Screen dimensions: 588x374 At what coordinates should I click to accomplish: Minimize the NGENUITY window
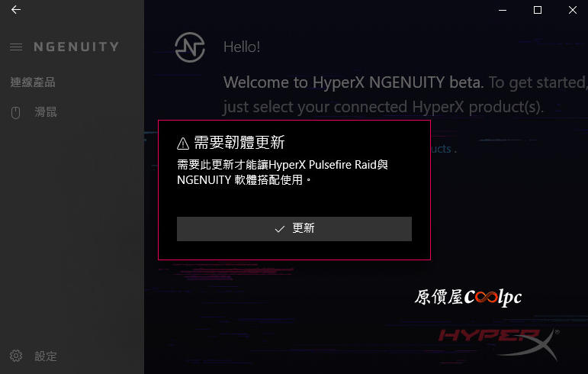(x=503, y=10)
